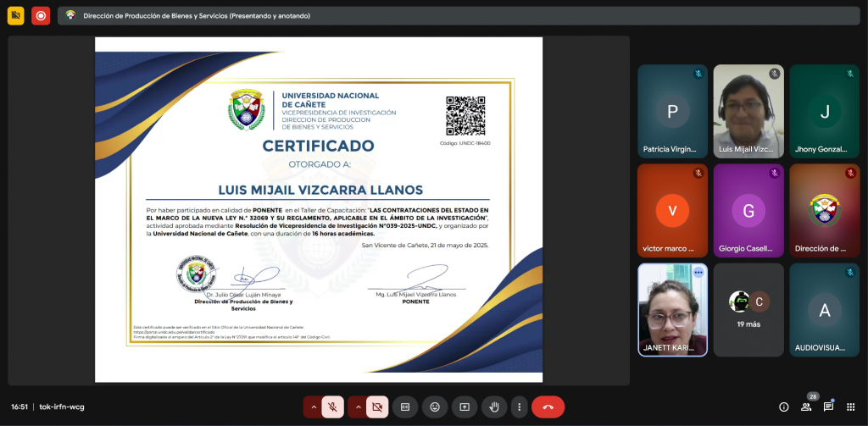
Task: Click the certificate validation URL
Action: point(174,332)
